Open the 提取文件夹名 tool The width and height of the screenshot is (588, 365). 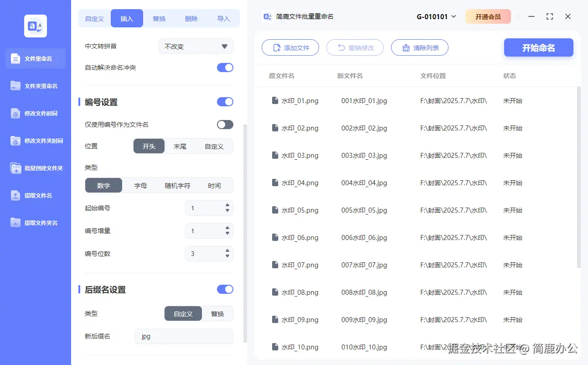tap(36, 223)
